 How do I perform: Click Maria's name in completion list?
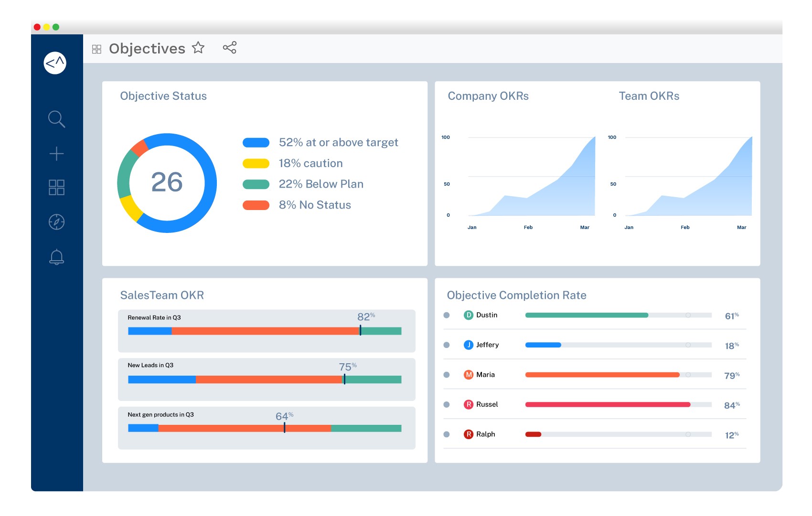pyautogui.click(x=485, y=375)
